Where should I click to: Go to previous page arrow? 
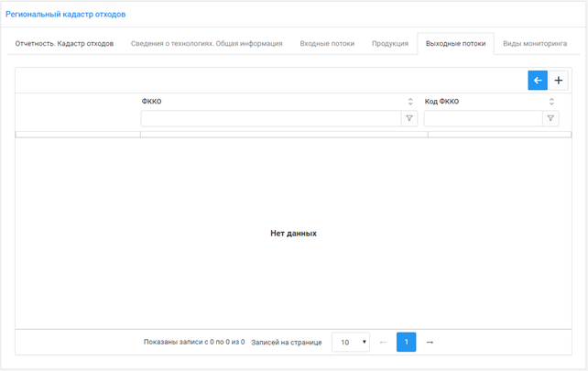(x=383, y=342)
